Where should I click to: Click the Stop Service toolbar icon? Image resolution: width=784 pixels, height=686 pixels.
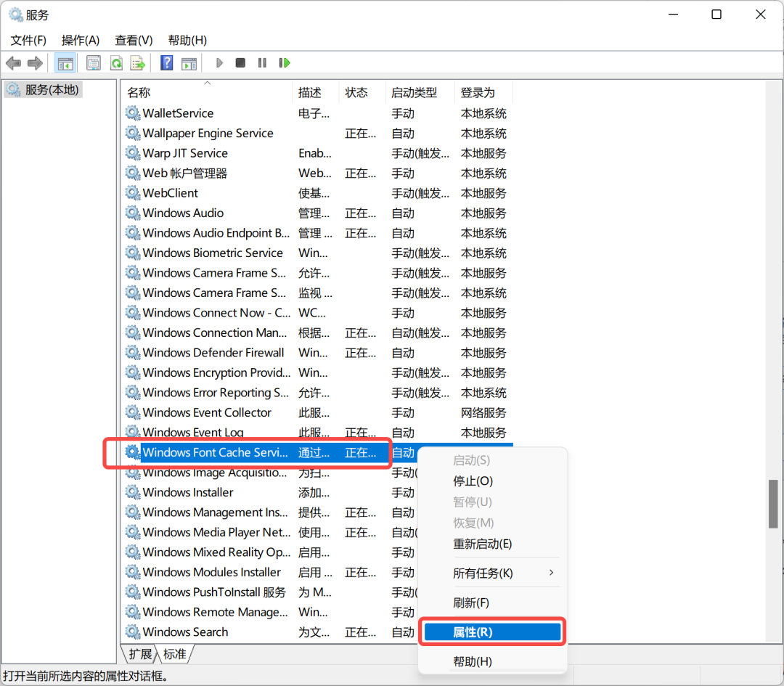[240, 62]
